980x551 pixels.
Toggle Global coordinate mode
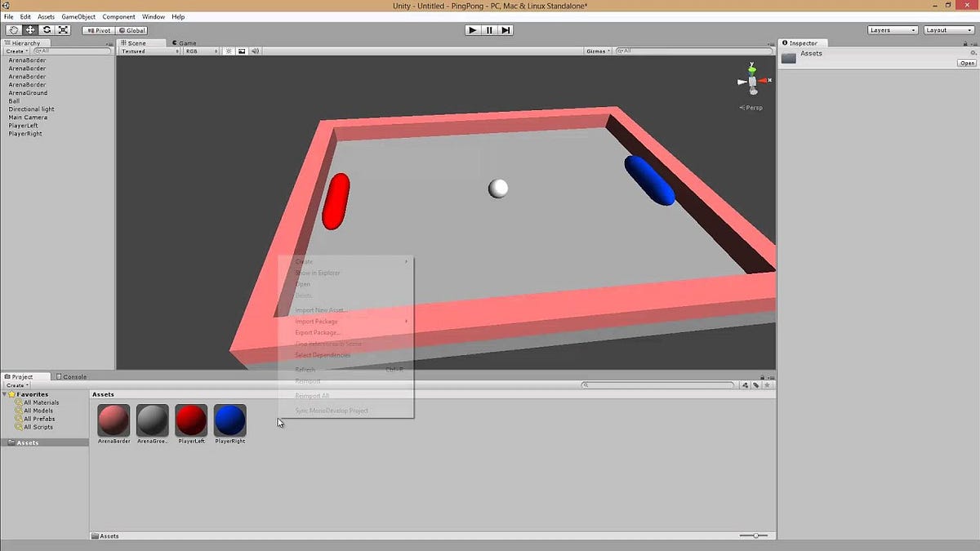coord(132,29)
